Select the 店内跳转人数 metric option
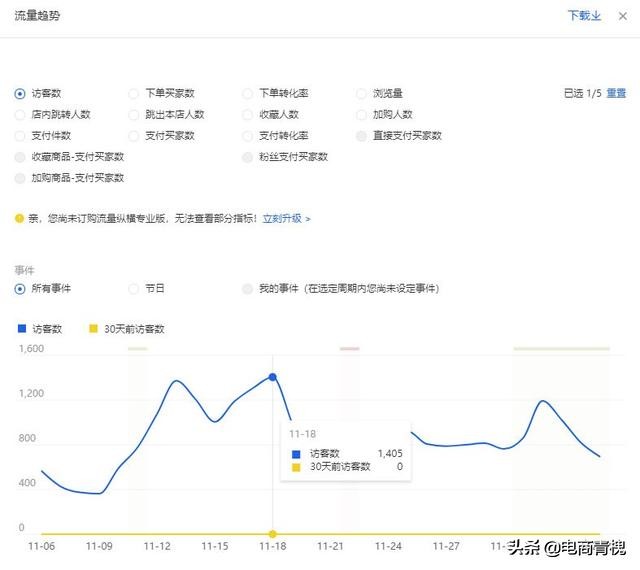This screenshot has height=570, width=640. pos(20,115)
